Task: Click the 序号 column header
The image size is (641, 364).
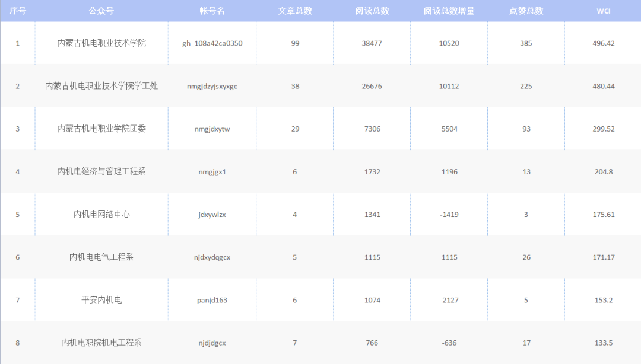Action: 17,11
